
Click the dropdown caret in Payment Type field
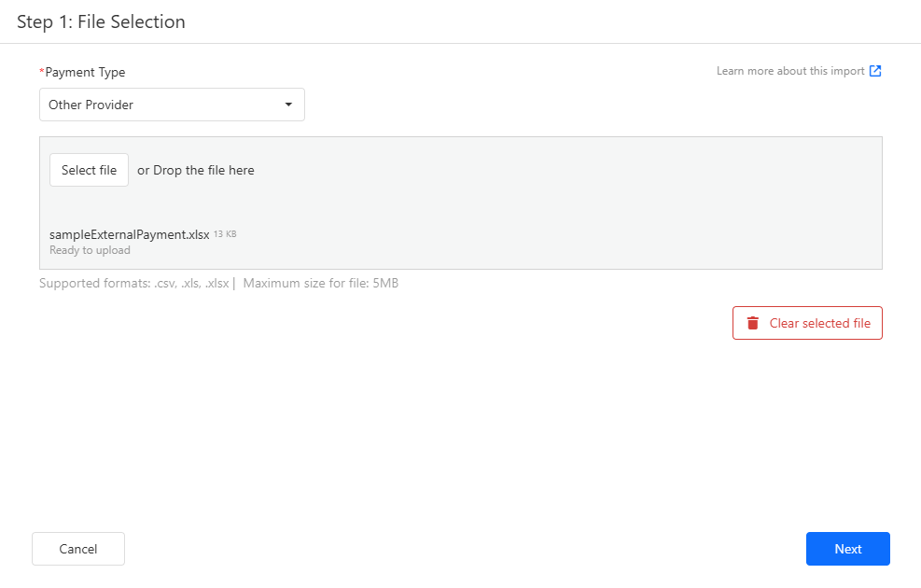288,105
